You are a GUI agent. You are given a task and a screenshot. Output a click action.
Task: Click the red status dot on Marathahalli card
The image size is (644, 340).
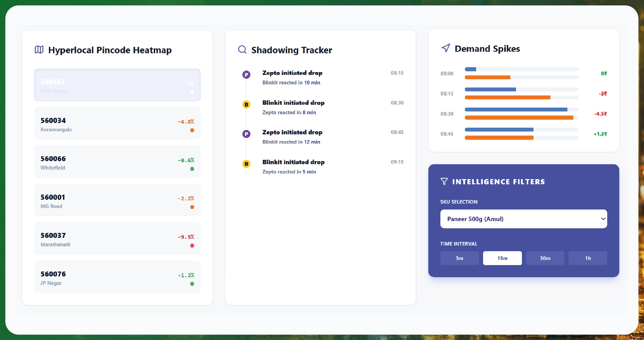[192, 246]
